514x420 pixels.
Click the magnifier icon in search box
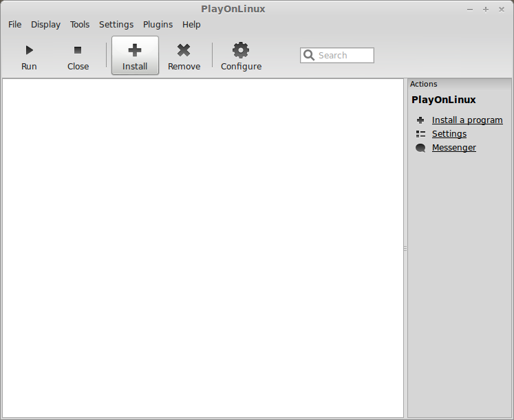(309, 55)
